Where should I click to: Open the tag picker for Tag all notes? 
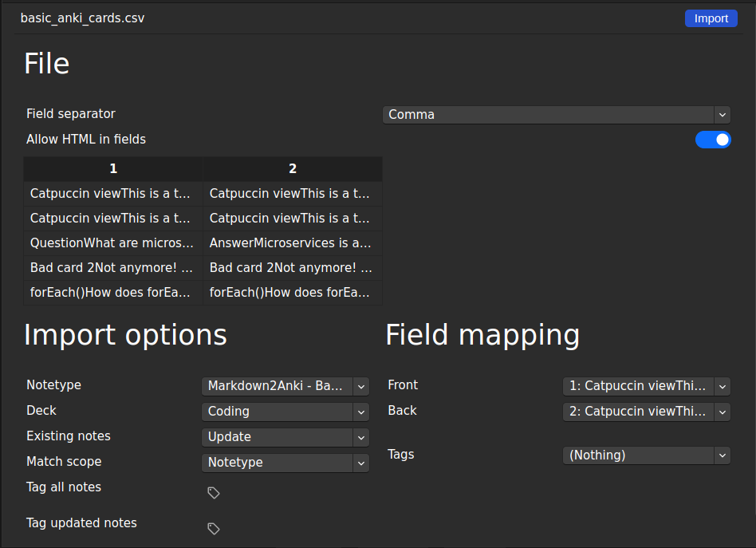213,492
